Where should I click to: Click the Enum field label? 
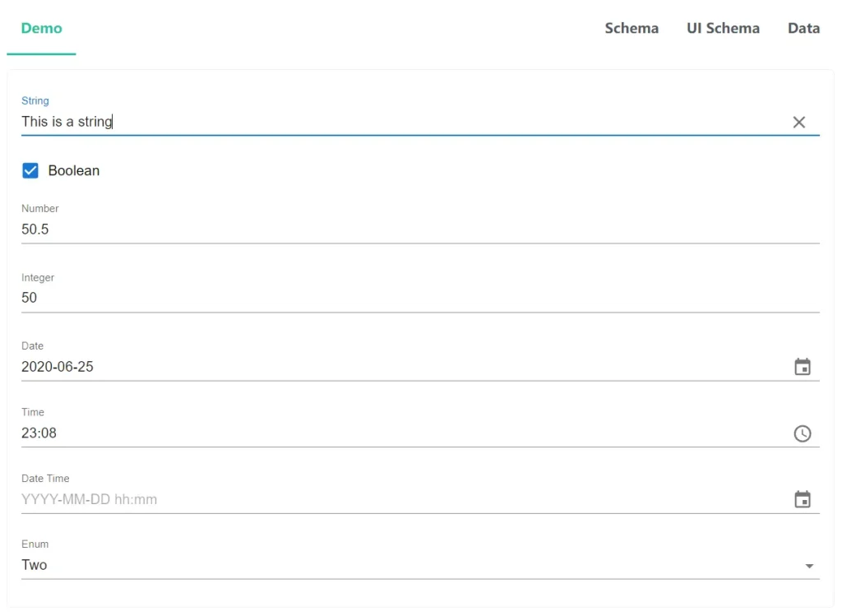pyautogui.click(x=35, y=544)
